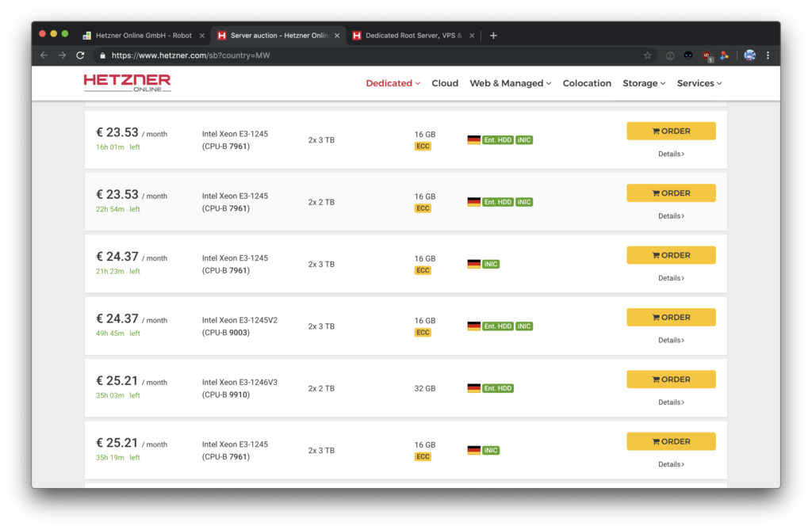Click the "Intel Xeon E3-1245V2" text
Image resolution: width=812 pixels, height=530 pixels.
coord(239,320)
